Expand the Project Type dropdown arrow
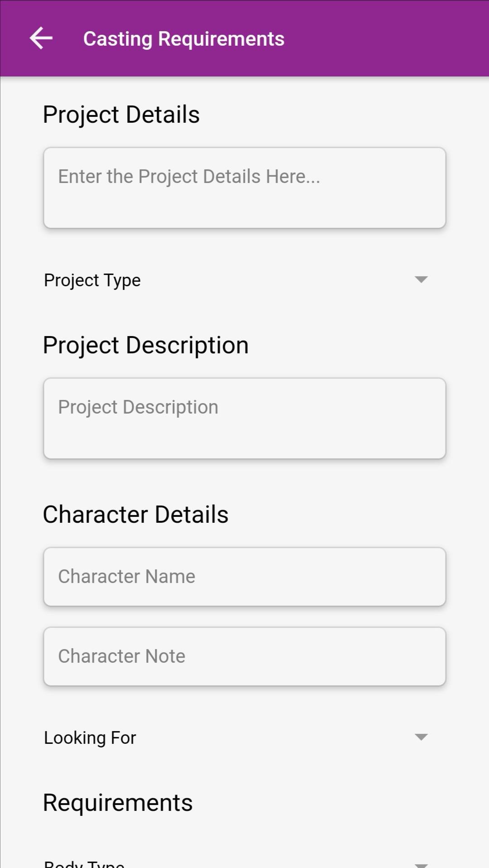 [x=421, y=280]
